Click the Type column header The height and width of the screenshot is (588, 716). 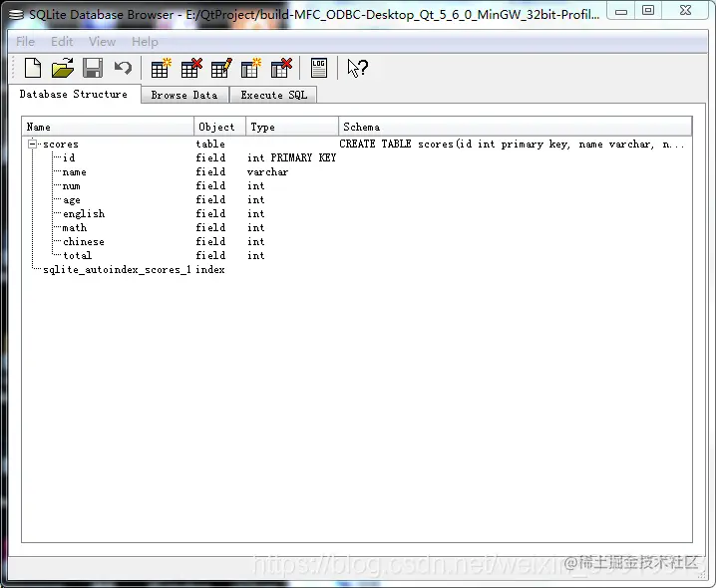tap(292, 127)
